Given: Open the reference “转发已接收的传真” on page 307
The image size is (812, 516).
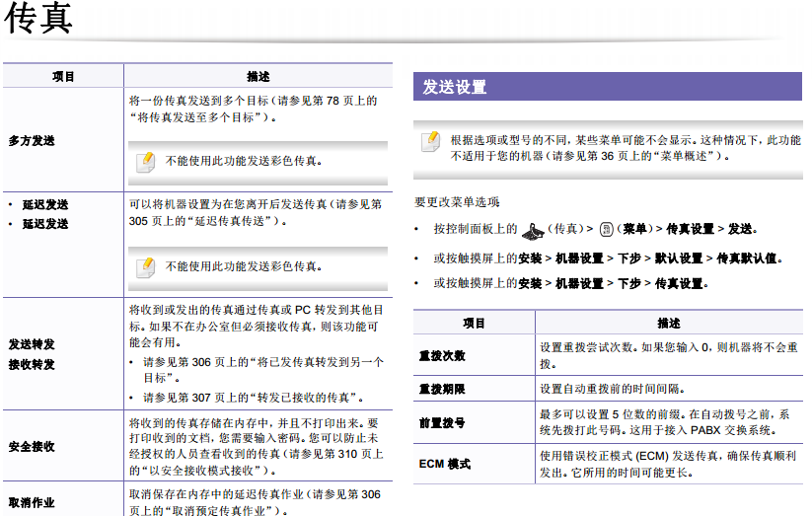Looking at the screenshot, I should click(x=254, y=398).
